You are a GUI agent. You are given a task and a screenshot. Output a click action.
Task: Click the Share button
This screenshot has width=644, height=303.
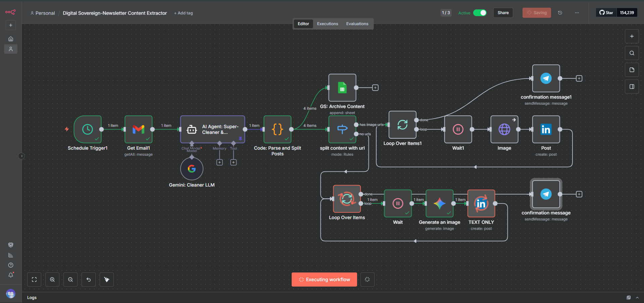pos(503,12)
